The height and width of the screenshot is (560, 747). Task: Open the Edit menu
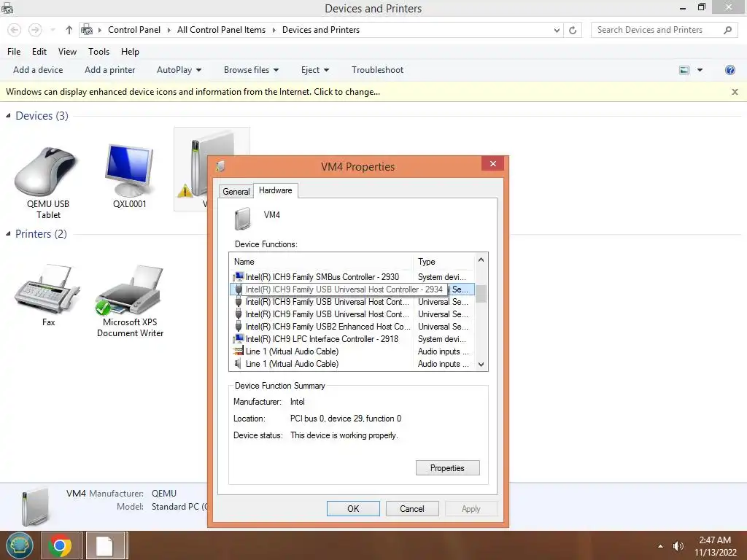pos(39,52)
